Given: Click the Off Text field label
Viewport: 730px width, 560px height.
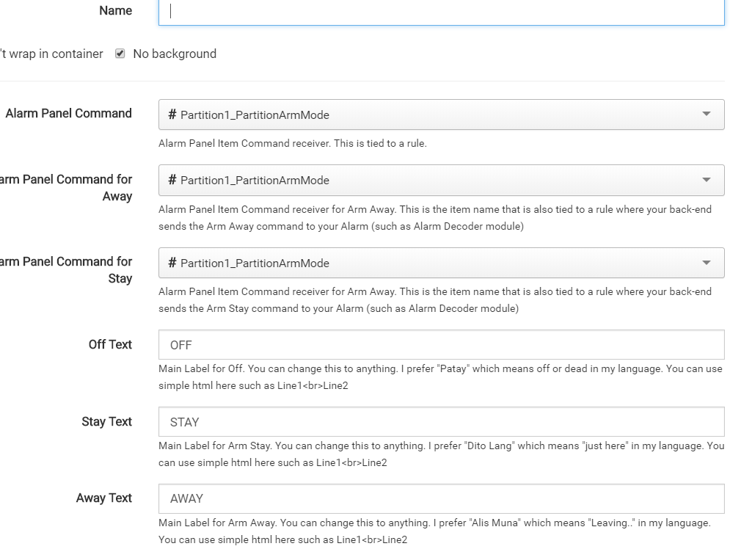Looking at the screenshot, I should click(110, 344).
